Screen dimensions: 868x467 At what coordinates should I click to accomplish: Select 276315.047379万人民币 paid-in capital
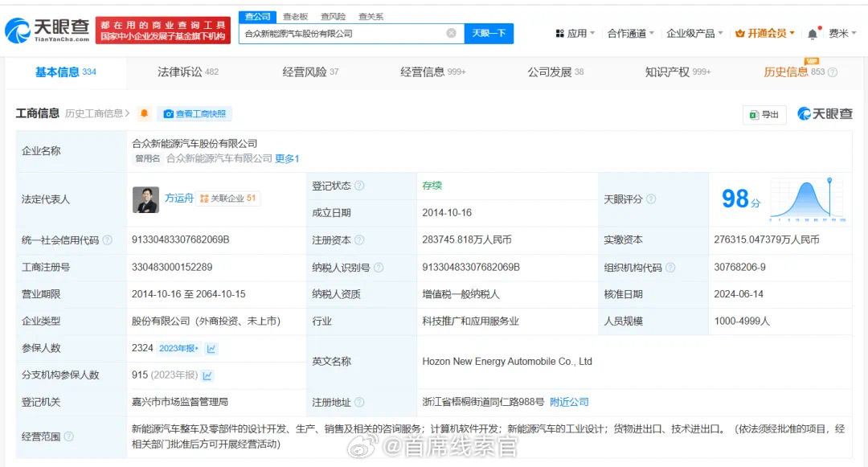tap(767, 240)
